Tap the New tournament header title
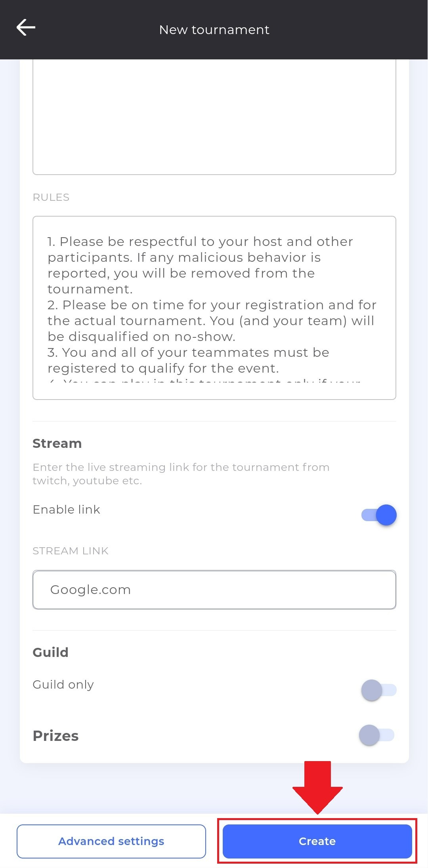 click(x=214, y=30)
